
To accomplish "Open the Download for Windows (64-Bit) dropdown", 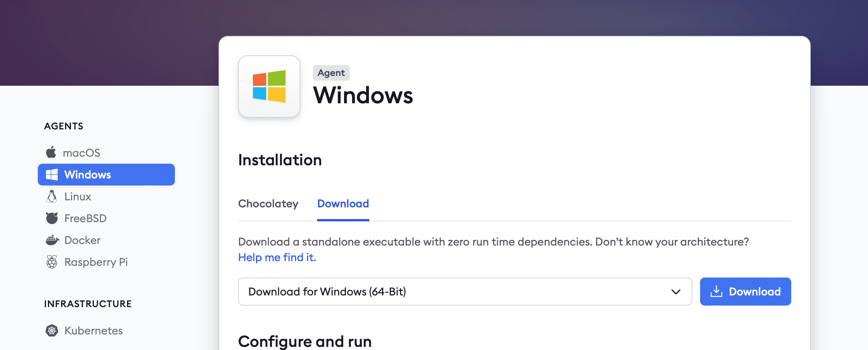I will click(x=465, y=292).
